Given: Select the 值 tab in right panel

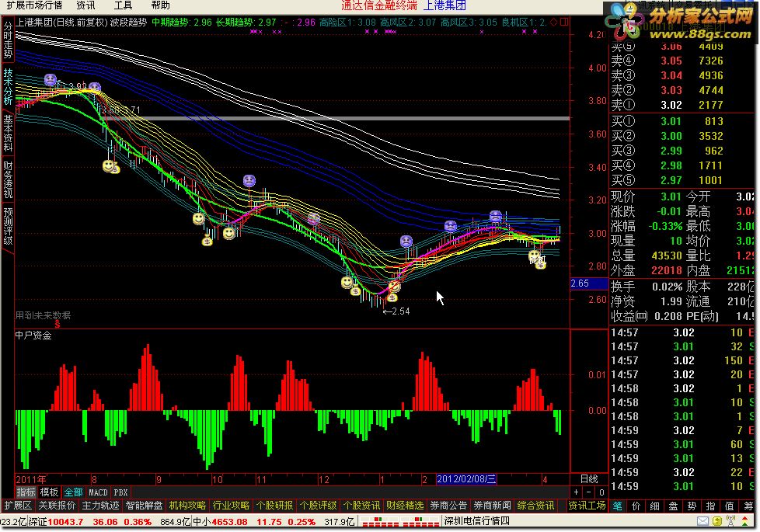Looking at the screenshot, I should pos(729,506).
